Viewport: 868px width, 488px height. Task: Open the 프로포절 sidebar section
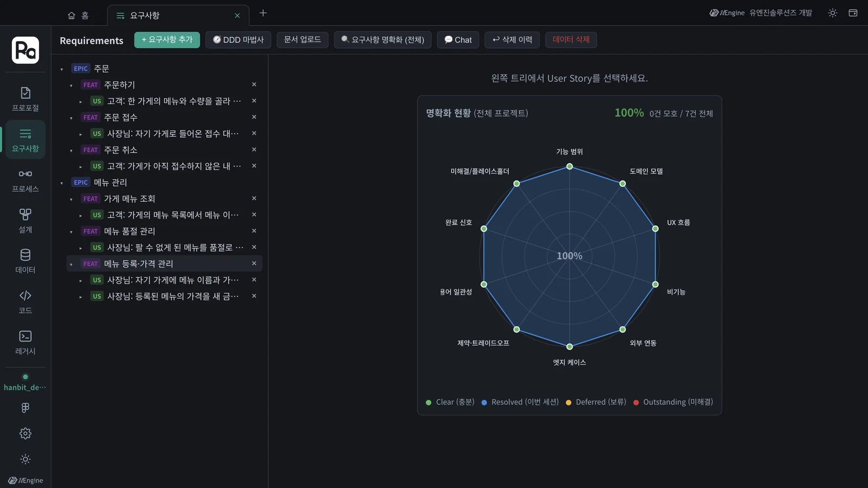coord(25,99)
